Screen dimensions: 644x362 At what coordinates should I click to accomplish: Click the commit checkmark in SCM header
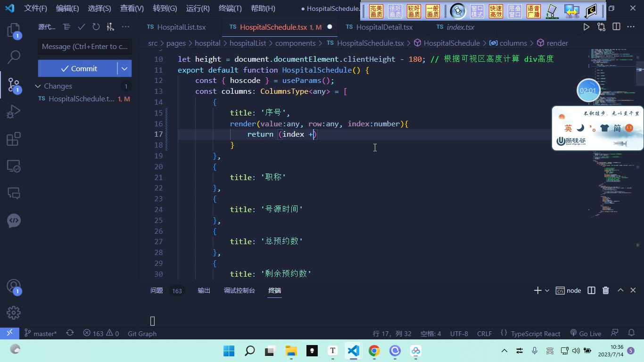coord(82,27)
